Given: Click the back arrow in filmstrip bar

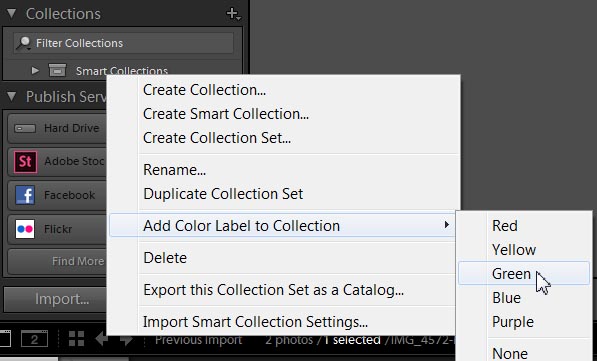Looking at the screenshot, I should point(102,339).
